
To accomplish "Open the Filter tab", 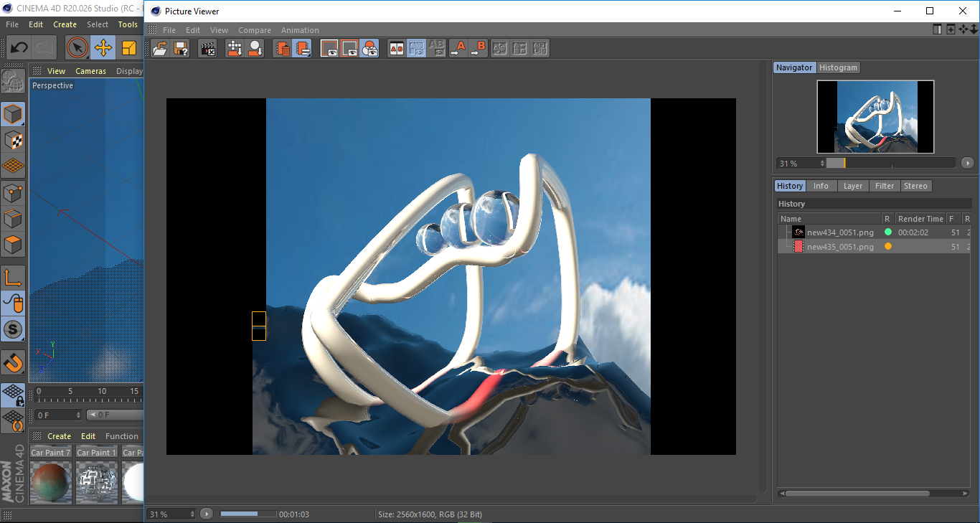I will 885,186.
